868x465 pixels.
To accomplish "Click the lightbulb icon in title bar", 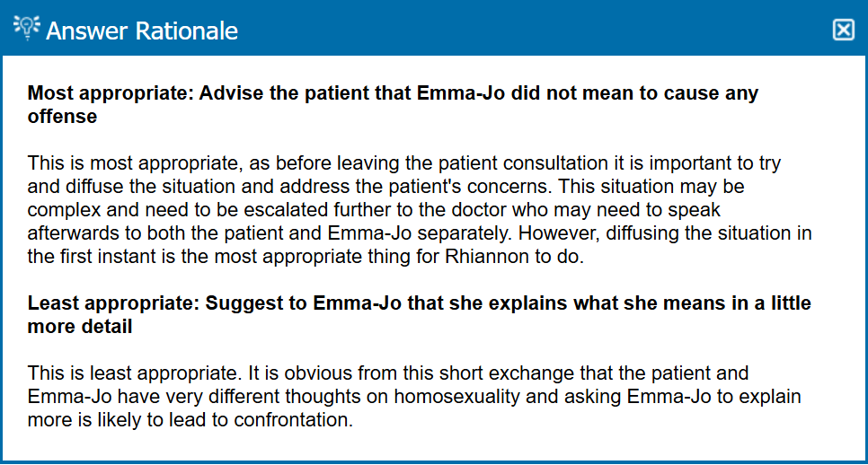I will [26, 29].
